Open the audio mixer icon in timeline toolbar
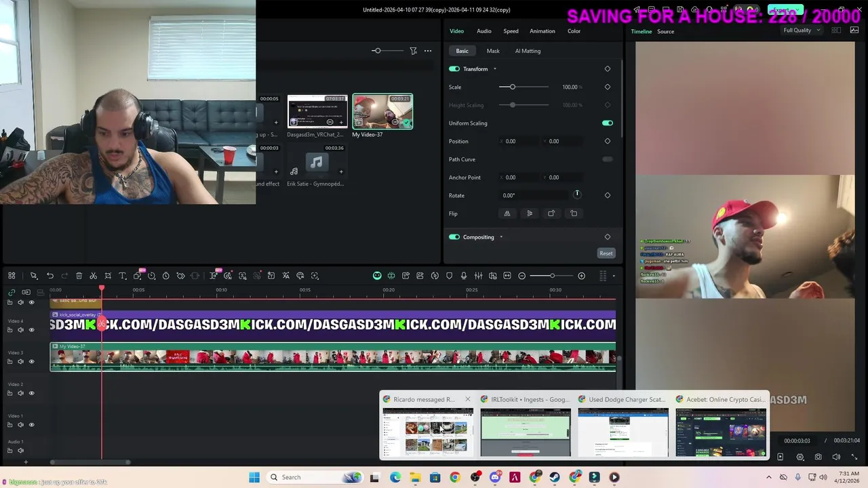This screenshot has width=868, height=488. coord(478,276)
